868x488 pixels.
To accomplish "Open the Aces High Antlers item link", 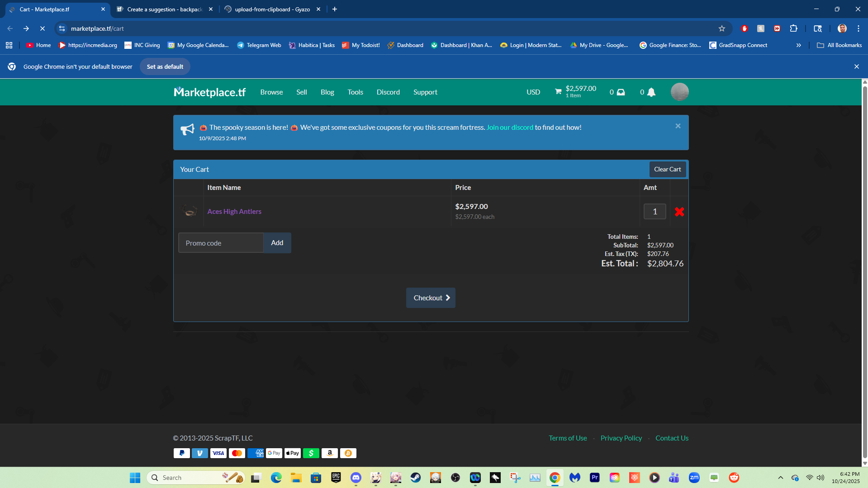I will tap(234, 212).
